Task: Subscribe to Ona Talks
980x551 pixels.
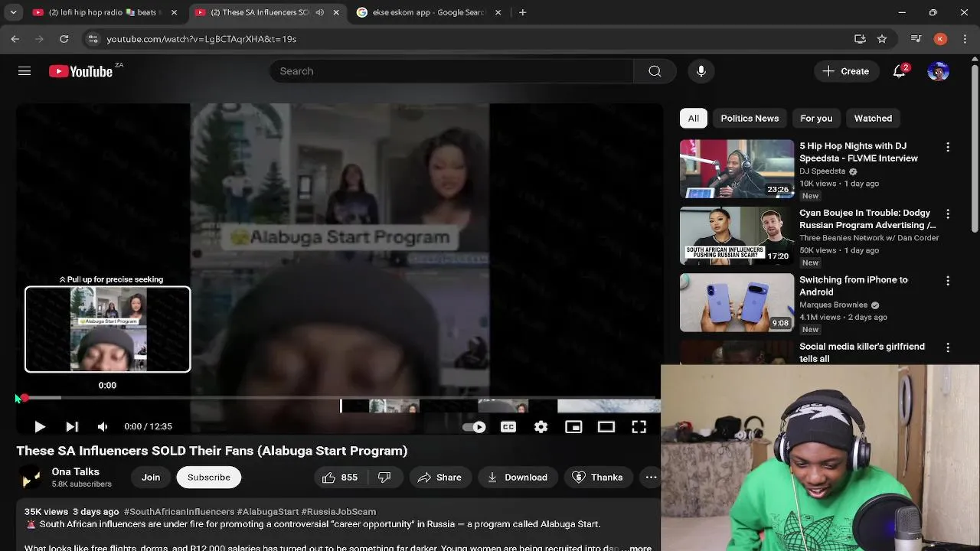Action: (x=209, y=478)
